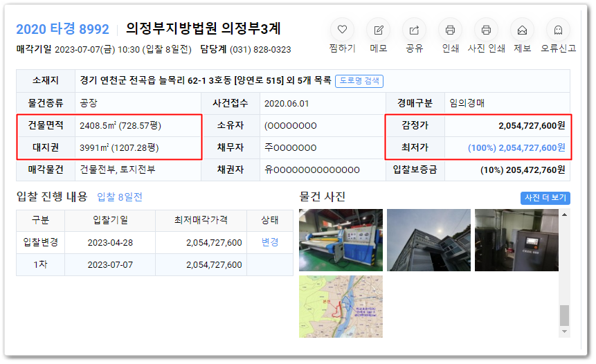This screenshot has width=596, height=364.
Task: Click the bid date 2023-07-07 cell
Action: (110, 265)
